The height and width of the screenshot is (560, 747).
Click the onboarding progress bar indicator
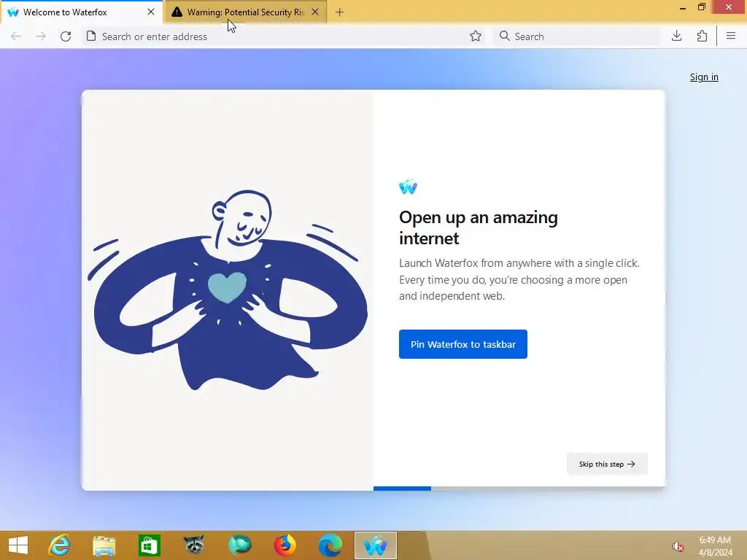point(519,488)
